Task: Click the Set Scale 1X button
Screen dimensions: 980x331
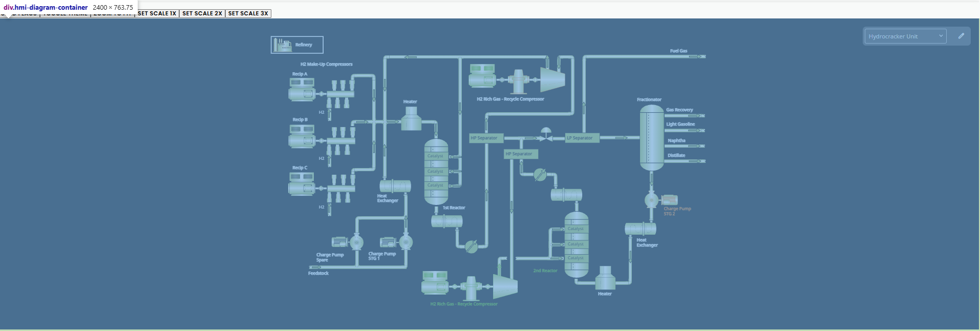Action: 157,13
